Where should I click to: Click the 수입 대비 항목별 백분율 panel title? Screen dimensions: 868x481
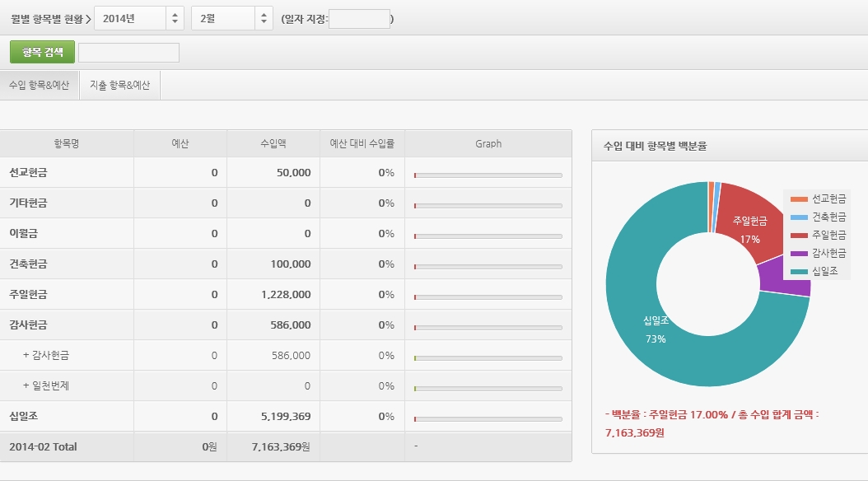[655, 146]
